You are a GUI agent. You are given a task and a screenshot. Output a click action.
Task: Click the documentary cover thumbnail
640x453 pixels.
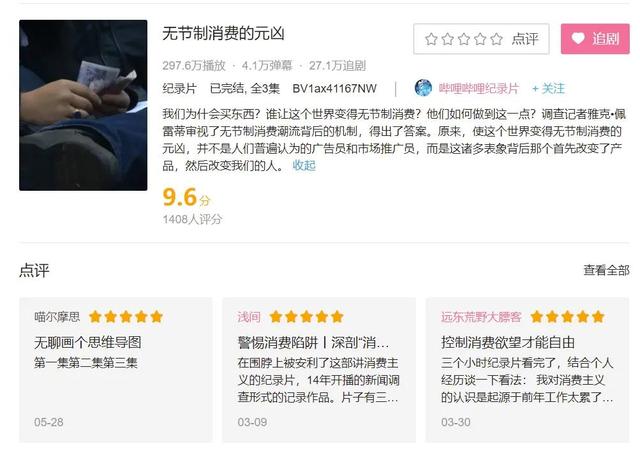83,105
